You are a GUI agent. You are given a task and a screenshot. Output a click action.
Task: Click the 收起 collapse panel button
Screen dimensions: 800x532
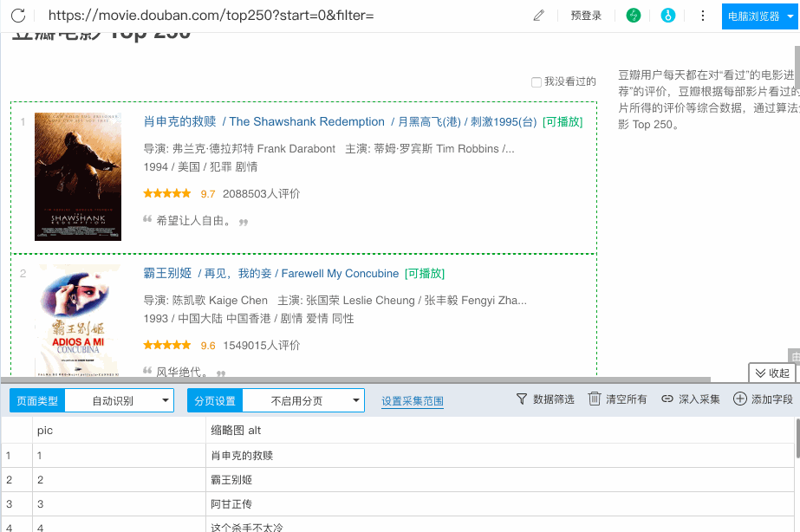tap(772, 373)
